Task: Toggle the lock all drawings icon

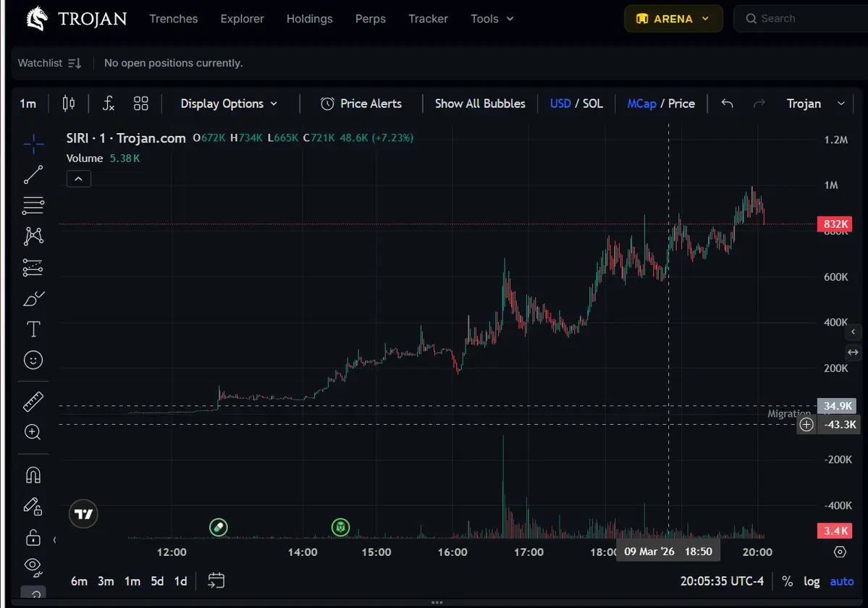Action: 33,537
